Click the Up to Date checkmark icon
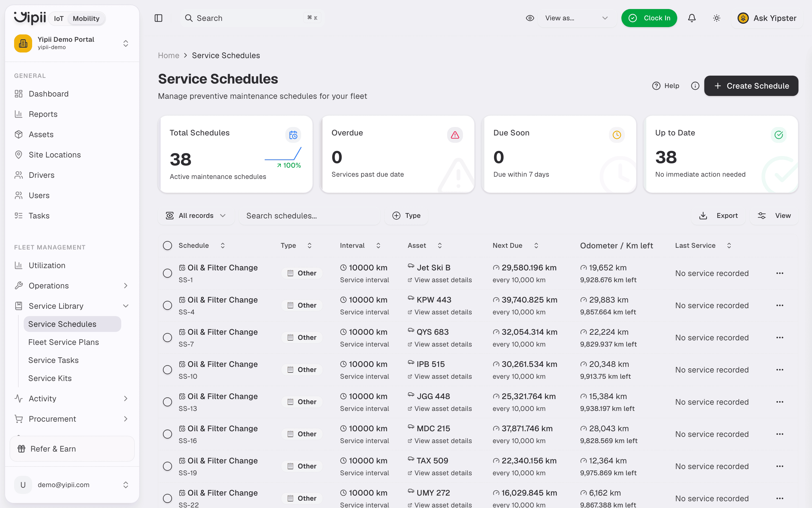Viewport: 812px width, 508px height. (x=779, y=135)
